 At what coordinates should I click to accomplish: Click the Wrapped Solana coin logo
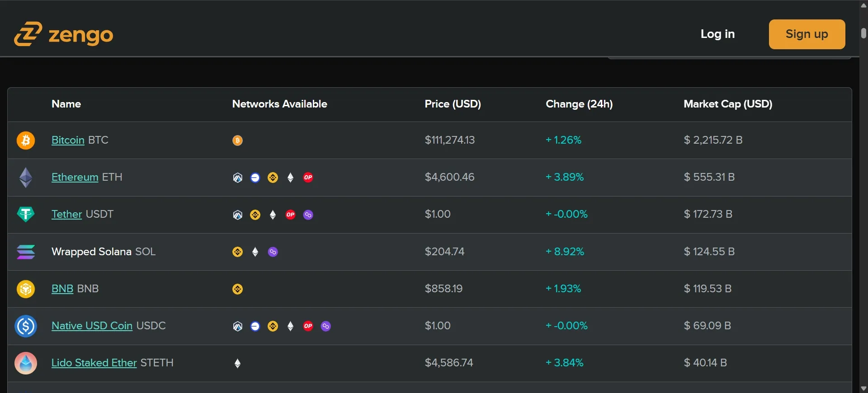pyautogui.click(x=26, y=252)
